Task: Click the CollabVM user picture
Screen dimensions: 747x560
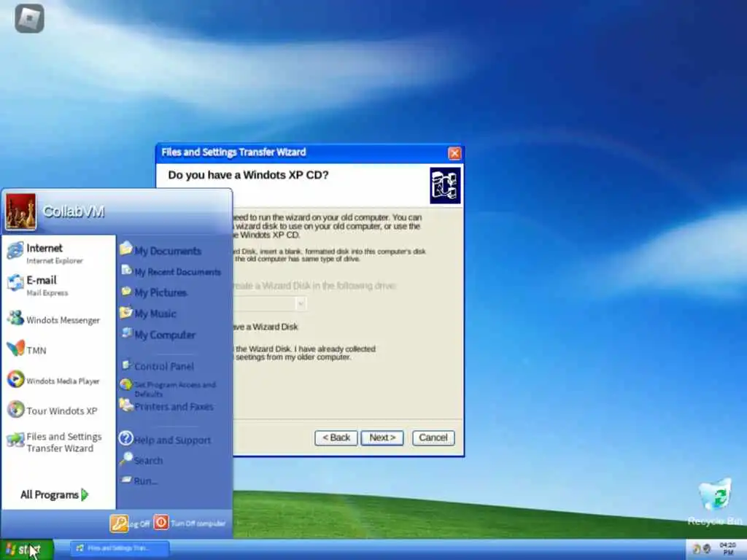Action: click(20, 211)
